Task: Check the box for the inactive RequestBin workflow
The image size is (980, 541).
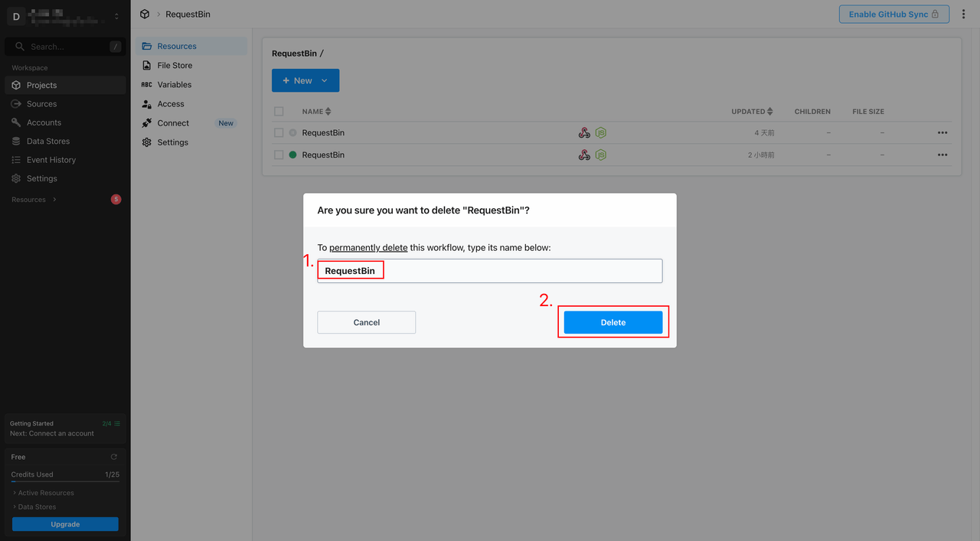Action: pyautogui.click(x=279, y=133)
